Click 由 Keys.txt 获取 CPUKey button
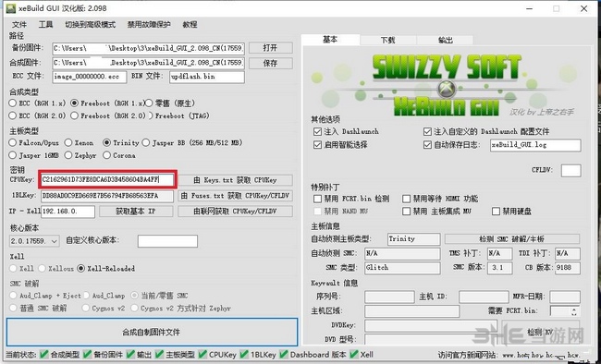Viewport: 601px width, 364px height. point(236,180)
